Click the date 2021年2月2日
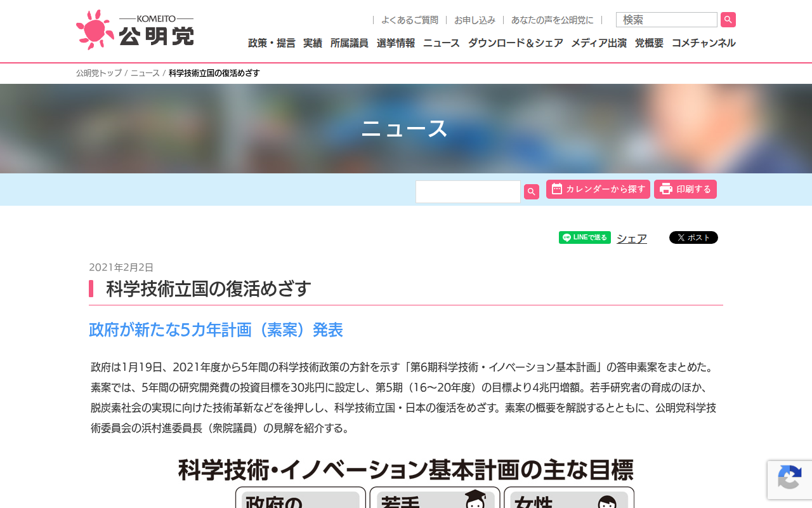This screenshot has height=508, width=812. [x=121, y=267]
